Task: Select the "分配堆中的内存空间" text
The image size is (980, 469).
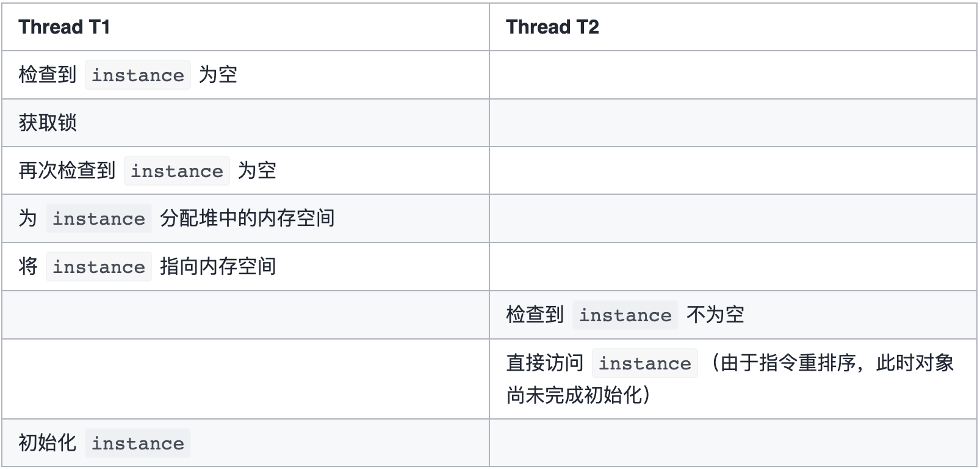Action: click(247, 218)
